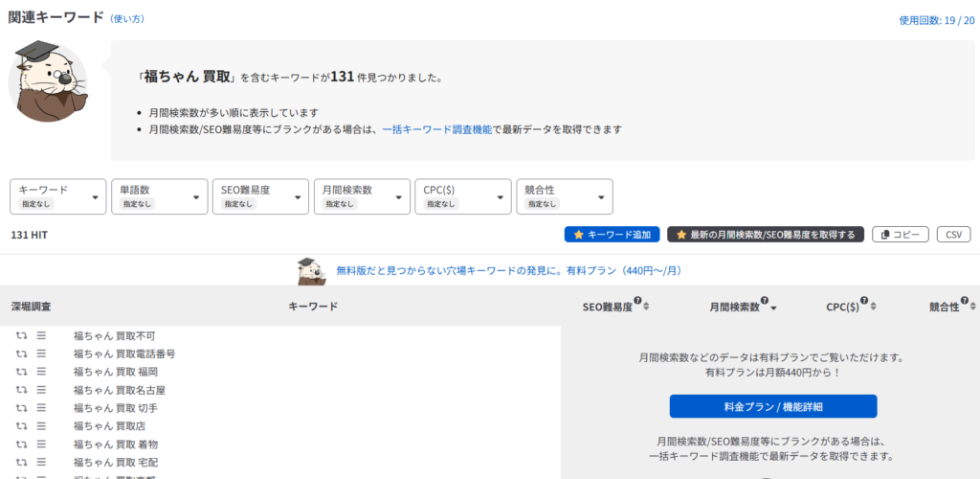Open the list icon for 福ちゃん 買取 着物
Viewport: 980px width, 479px height.
tap(41, 445)
